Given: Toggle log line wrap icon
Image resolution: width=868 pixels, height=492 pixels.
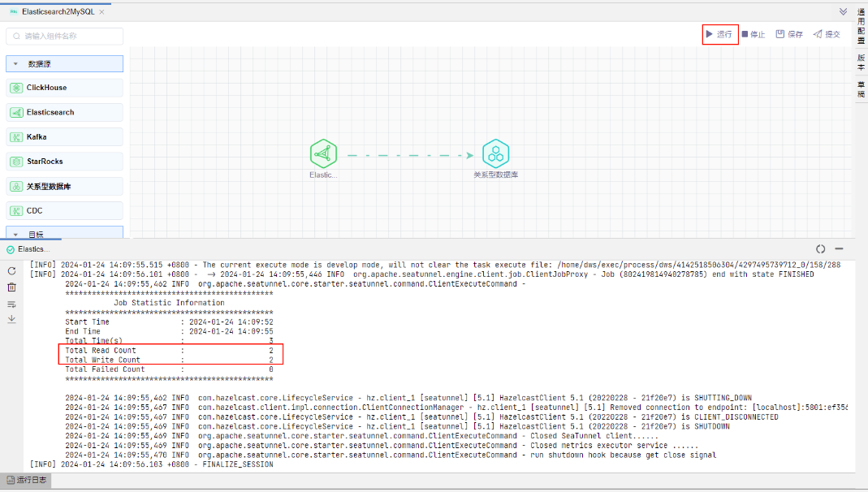Looking at the screenshot, I should pyautogui.click(x=11, y=304).
